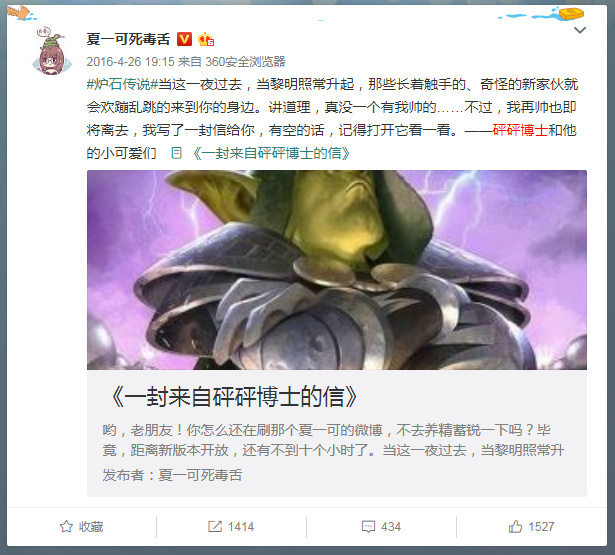The width and height of the screenshot is (615, 555).
Task: Open the goblin article cover image
Action: (x=337, y=270)
